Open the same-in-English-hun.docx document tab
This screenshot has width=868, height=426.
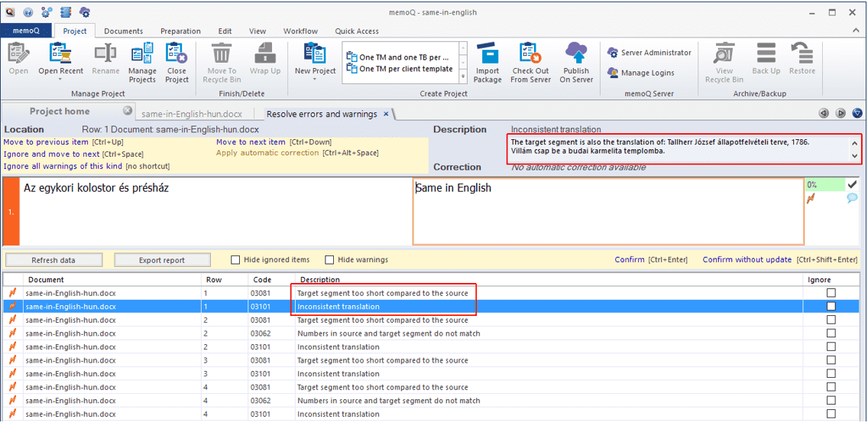pos(192,114)
